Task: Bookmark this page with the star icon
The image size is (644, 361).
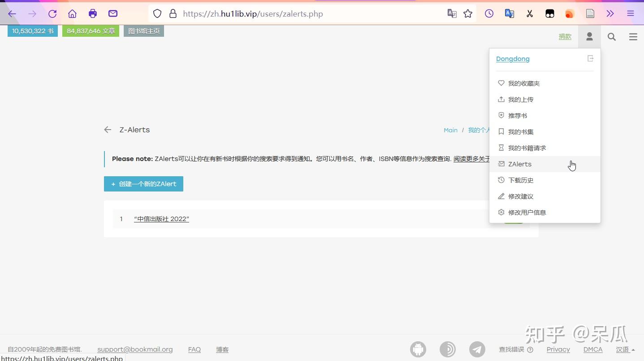Action: pyautogui.click(x=468, y=13)
